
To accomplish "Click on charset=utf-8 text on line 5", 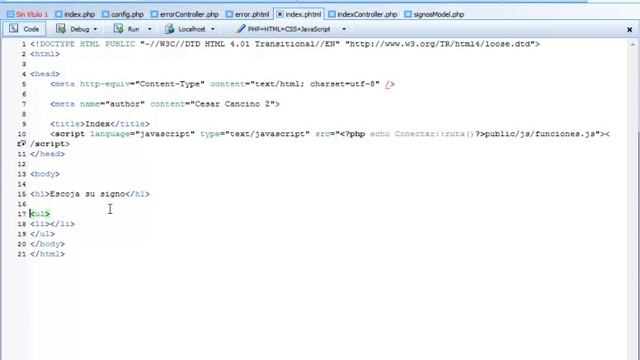I will point(342,84).
